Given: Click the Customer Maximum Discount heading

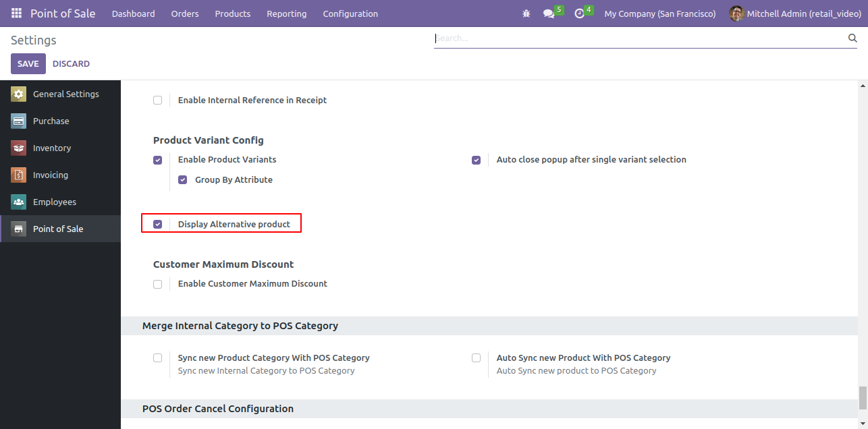Looking at the screenshot, I should [223, 264].
